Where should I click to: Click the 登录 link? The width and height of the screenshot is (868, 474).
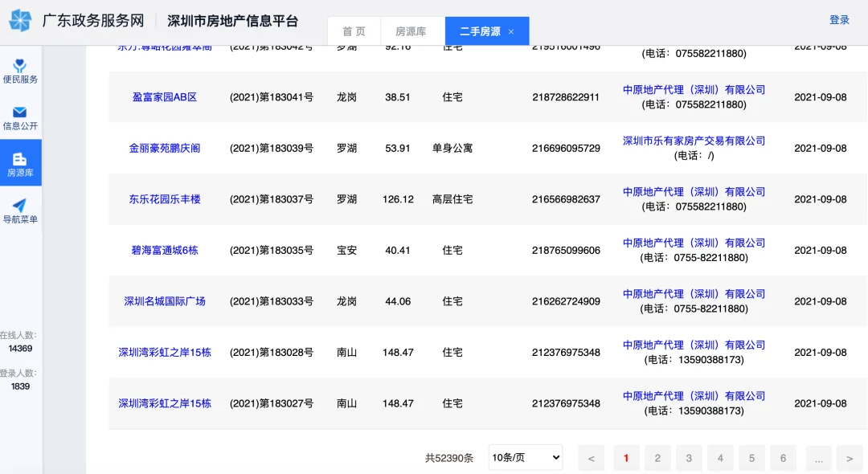[x=839, y=20]
